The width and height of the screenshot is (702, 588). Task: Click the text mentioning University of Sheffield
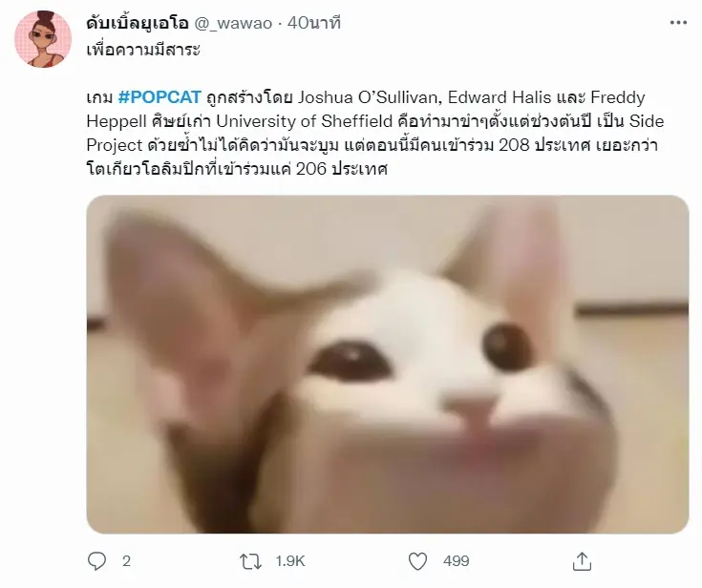(305, 121)
